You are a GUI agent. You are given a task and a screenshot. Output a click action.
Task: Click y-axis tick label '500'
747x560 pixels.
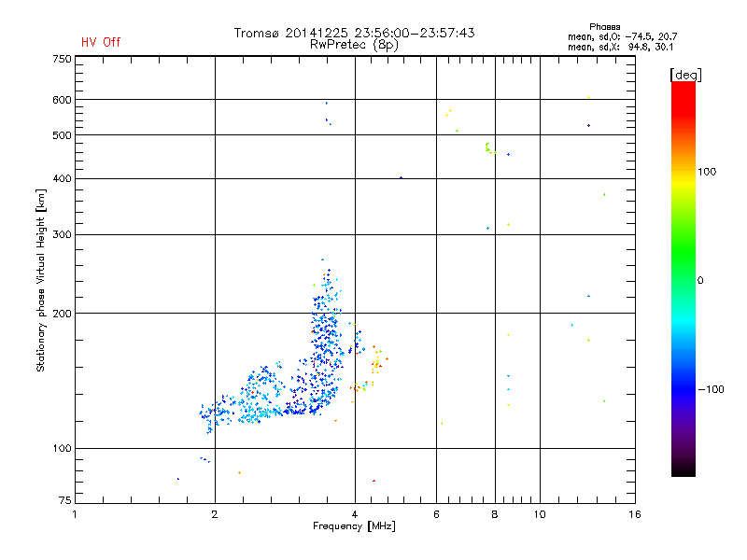click(63, 135)
